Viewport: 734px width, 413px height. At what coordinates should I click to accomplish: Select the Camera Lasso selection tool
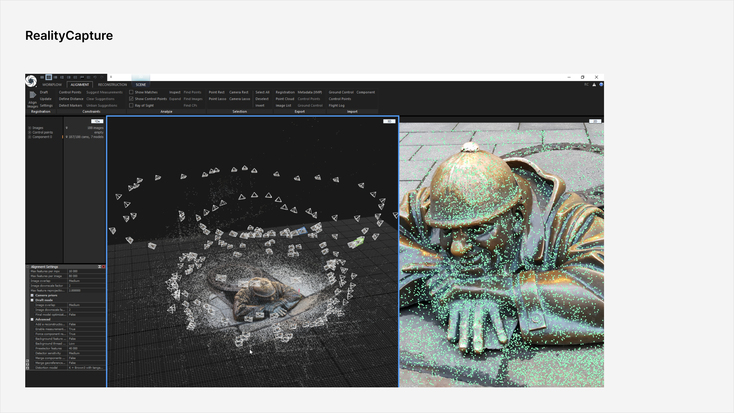click(x=240, y=99)
